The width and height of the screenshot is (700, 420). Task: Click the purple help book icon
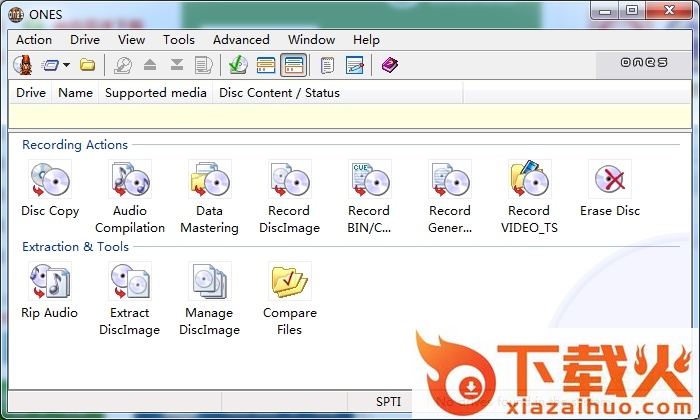pyautogui.click(x=389, y=66)
